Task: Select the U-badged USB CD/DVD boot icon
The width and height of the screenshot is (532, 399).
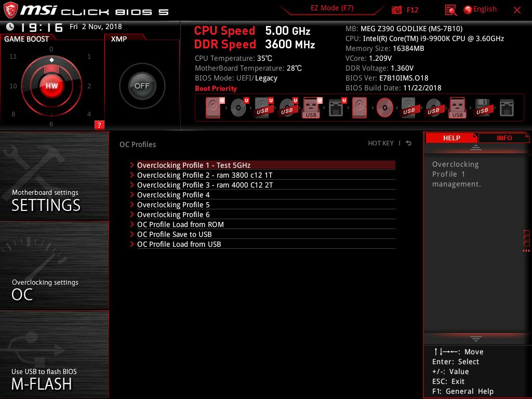Action: (288, 108)
